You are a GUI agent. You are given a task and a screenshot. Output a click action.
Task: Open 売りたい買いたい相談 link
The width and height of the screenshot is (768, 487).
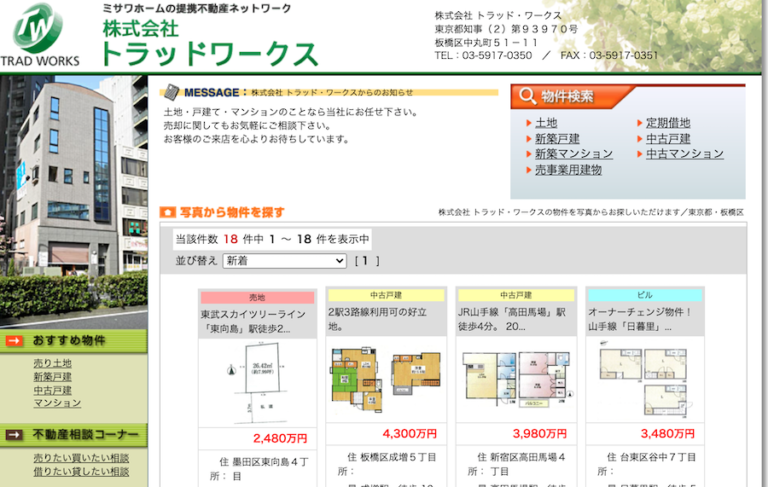tap(81, 458)
